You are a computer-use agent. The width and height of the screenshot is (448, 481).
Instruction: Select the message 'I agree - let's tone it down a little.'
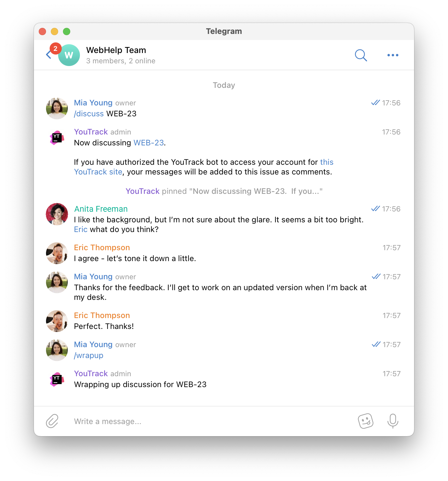[x=135, y=258]
